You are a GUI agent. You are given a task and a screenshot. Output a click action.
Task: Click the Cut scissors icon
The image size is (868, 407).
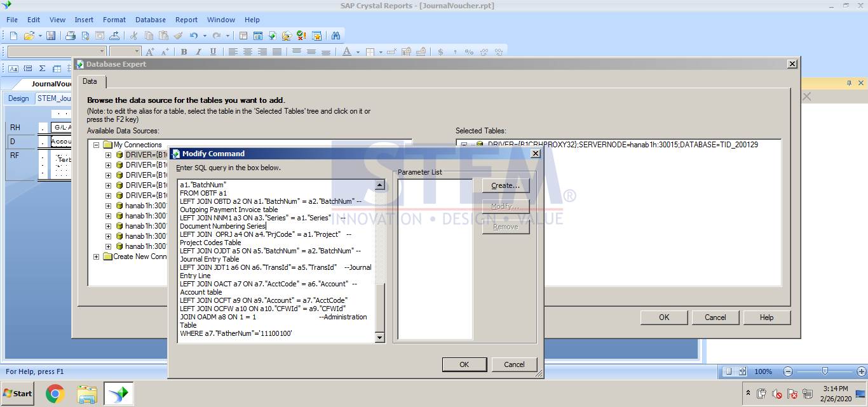click(134, 36)
